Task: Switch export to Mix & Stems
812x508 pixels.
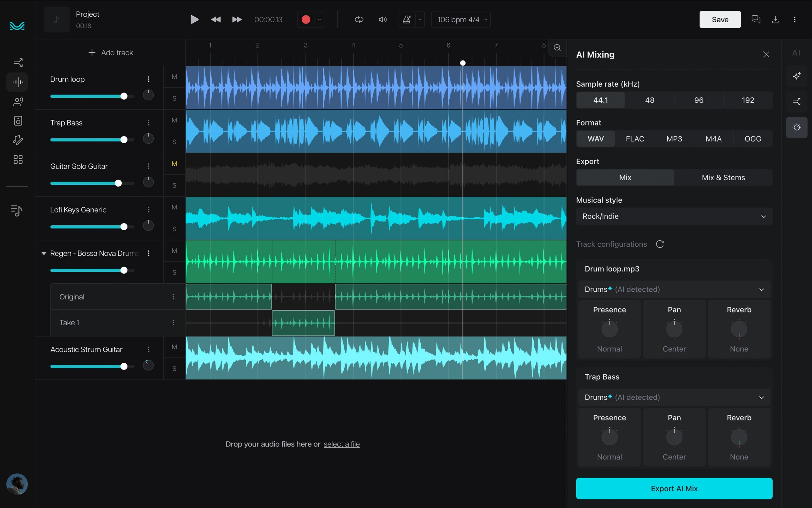Action: coord(723,177)
